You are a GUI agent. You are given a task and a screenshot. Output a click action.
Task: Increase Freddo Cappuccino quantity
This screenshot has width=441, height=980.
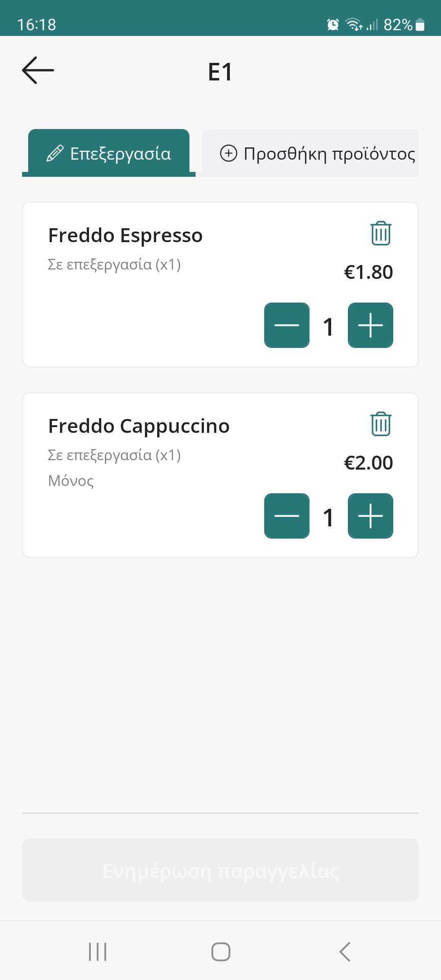click(370, 516)
